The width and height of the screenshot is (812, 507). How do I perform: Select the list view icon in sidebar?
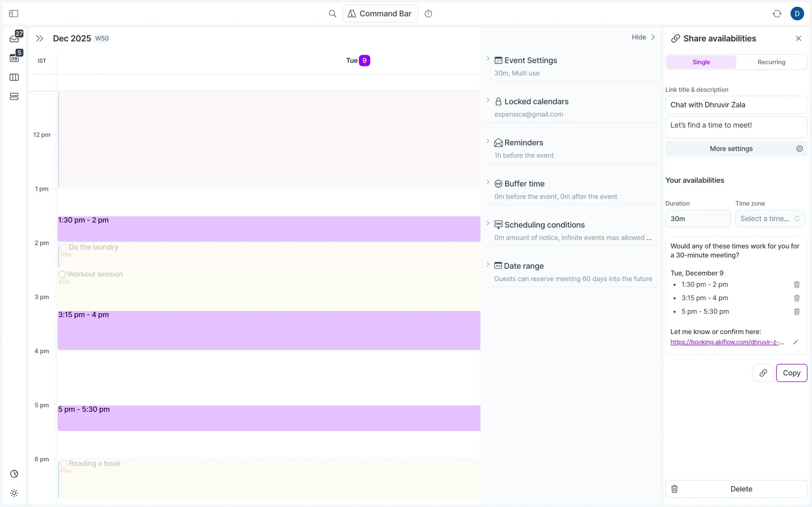point(14,96)
